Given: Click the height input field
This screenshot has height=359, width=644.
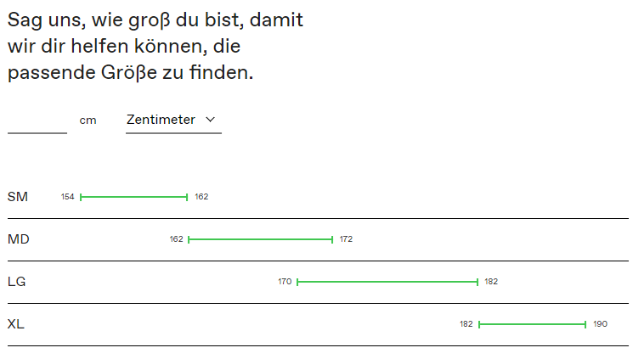Looking at the screenshot, I should click(x=37, y=121).
